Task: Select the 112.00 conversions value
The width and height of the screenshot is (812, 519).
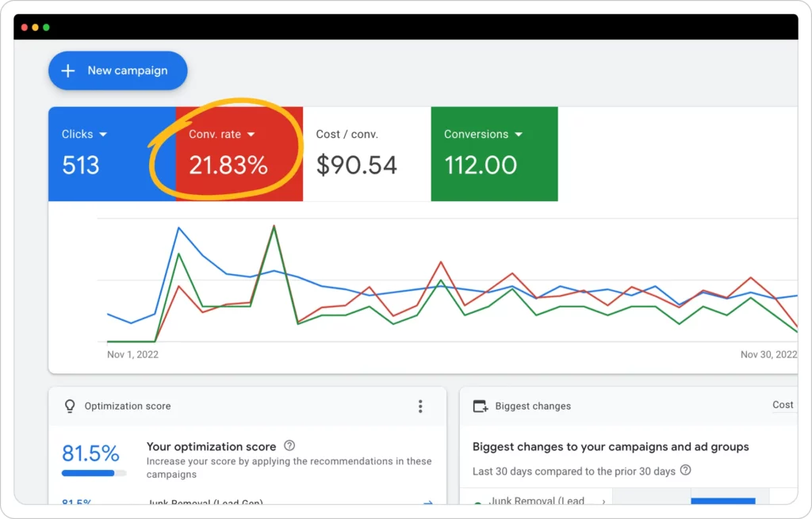Action: [x=480, y=166]
